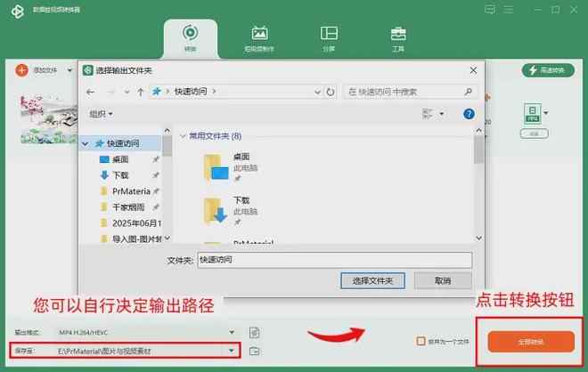
Task: Click the 选择文件夹 button
Action: click(372, 280)
